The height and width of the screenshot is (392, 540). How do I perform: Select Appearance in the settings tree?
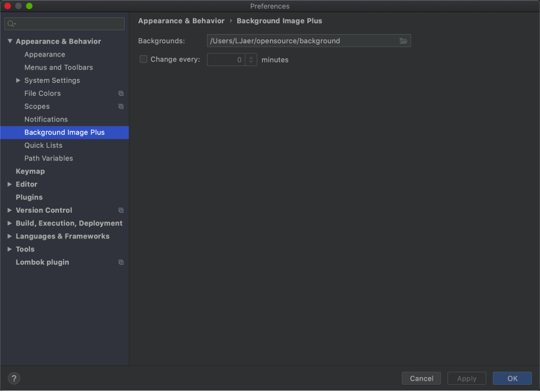45,55
